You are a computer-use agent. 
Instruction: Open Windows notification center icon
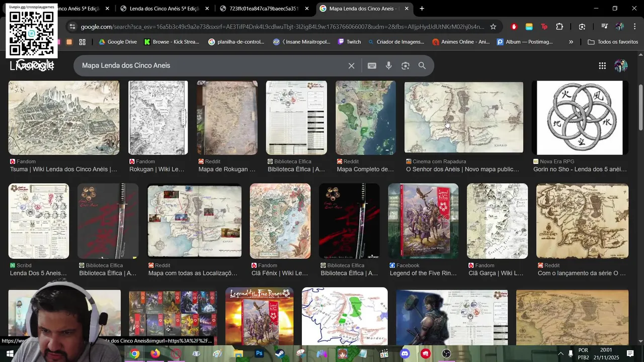click(630, 353)
